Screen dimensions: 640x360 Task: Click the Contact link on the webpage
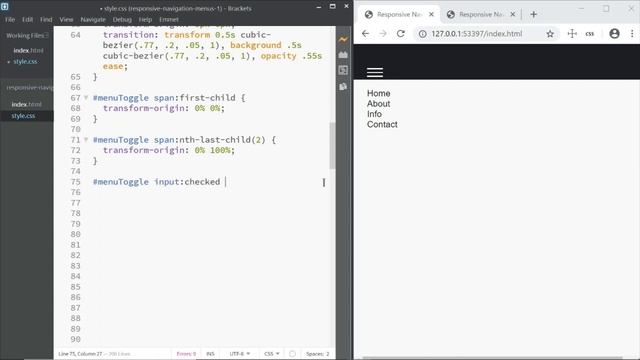click(382, 124)
